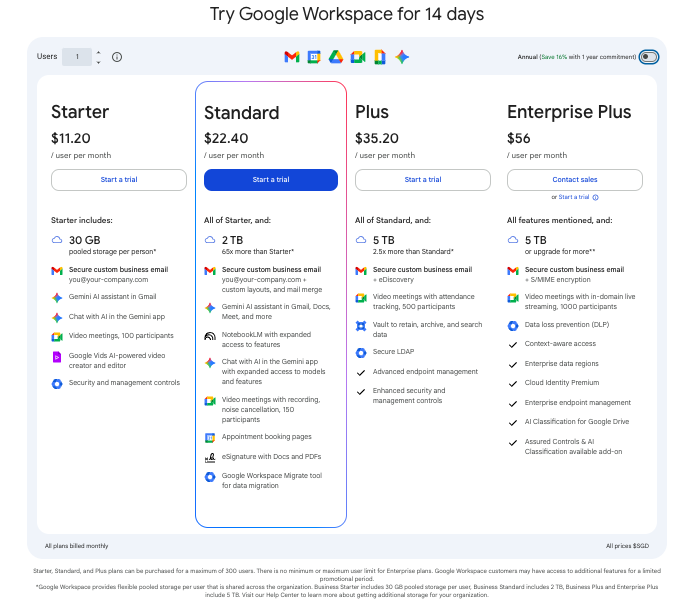Image resolution: width=688 pixels, height=601 pixels.
Task: Click Gemini icon beside 'Gemini AI assistant in Gmail'
Action: click(x=57, y=298)
